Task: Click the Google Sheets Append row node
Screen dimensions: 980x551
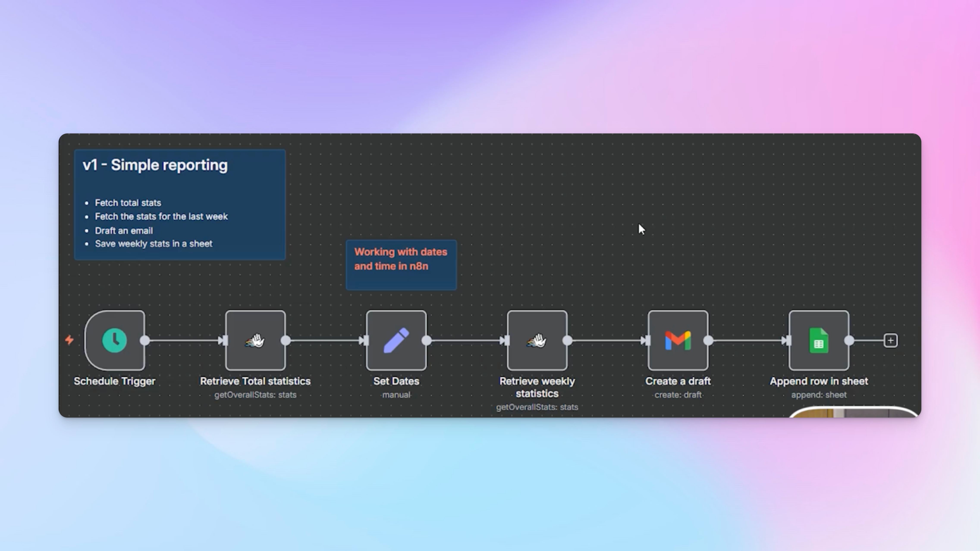Action: coord(819,340)
